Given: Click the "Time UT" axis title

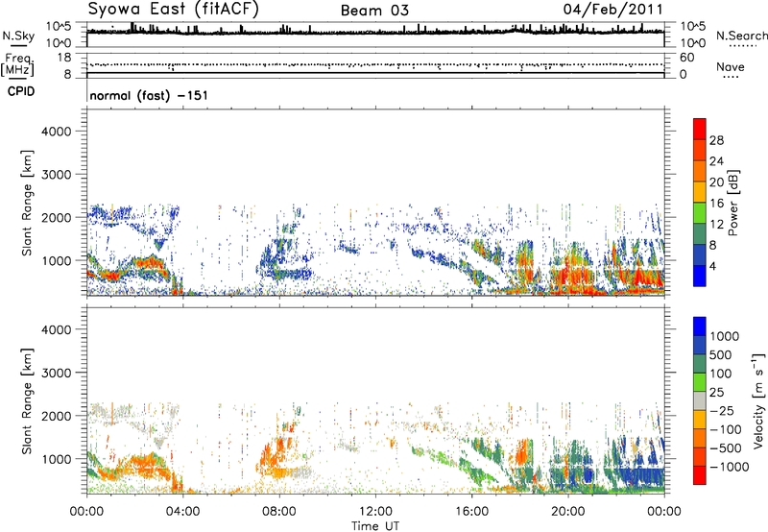Looking at the screenshot, I should point(375,526).
